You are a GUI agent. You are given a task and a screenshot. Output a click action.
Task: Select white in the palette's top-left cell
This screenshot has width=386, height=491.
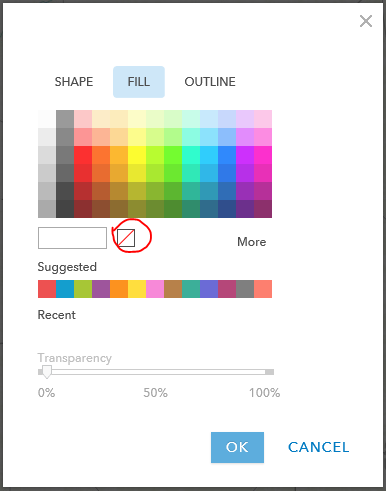[x=47, y=119]
